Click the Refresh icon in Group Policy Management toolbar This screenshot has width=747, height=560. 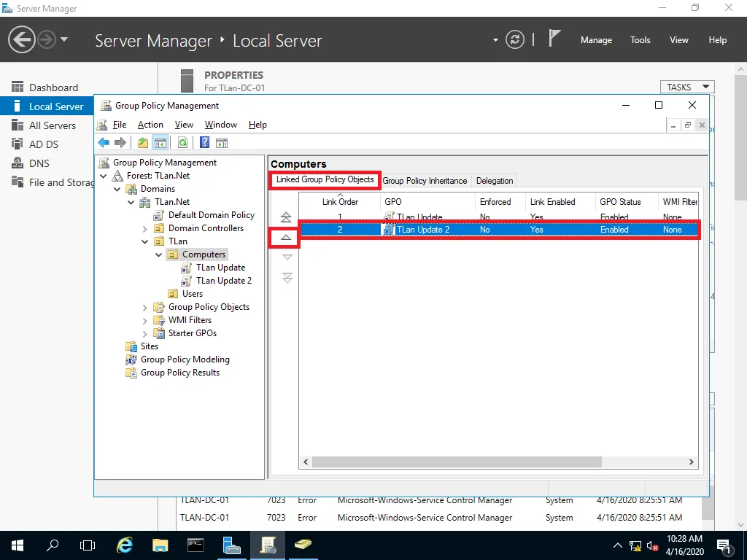[x=182, y=142]
